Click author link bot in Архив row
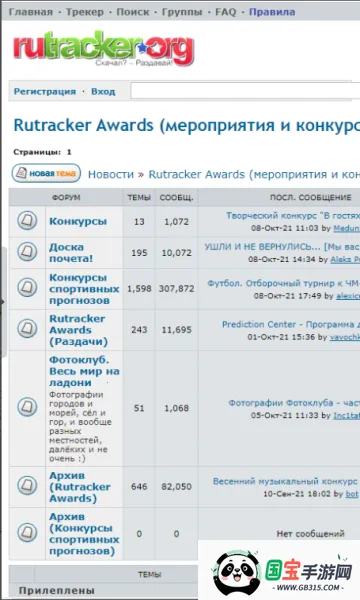 (352, 494)
